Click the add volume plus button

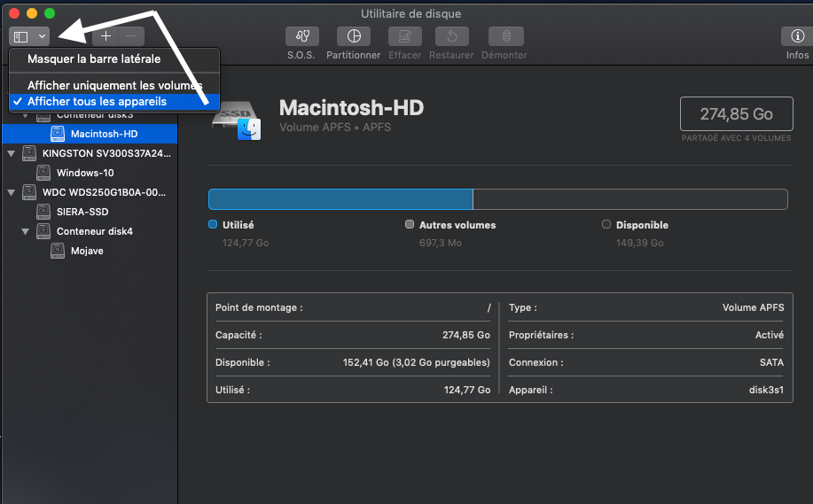point(106,36)
